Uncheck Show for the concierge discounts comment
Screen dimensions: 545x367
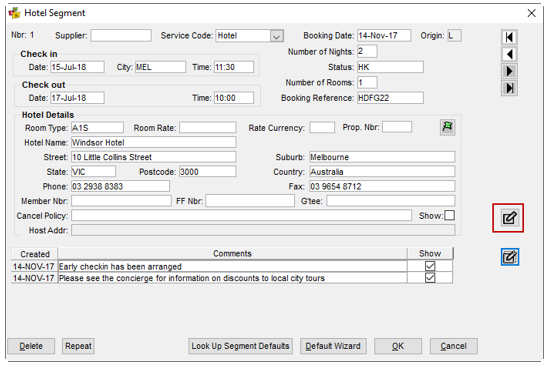430,278
